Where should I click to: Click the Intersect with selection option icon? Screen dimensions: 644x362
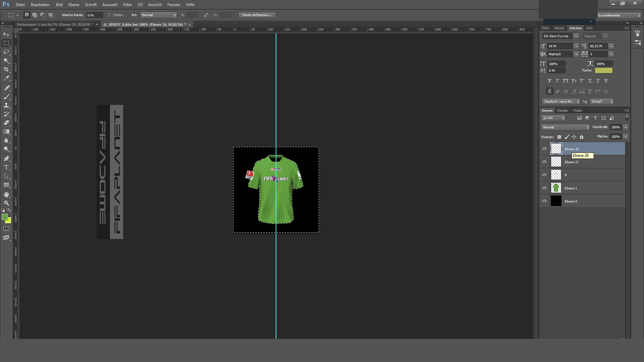[51, 15]
